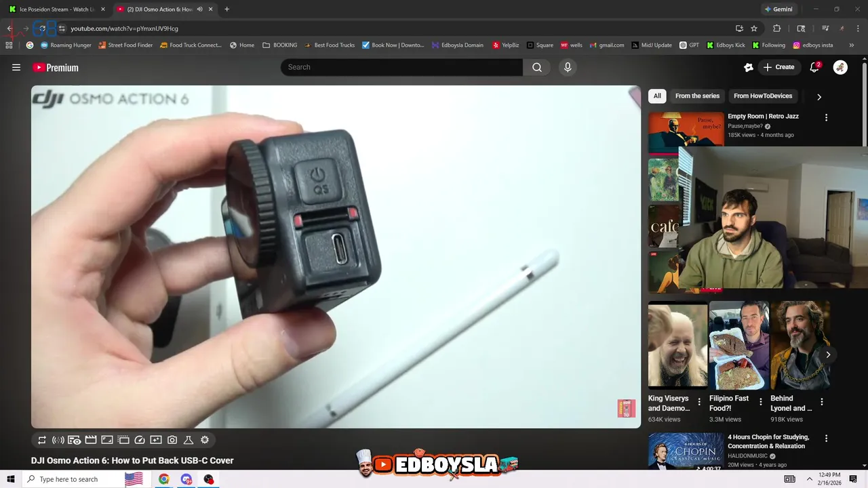Open Windows Start menu
868x488 pixels.
click(x=10, y=479)
